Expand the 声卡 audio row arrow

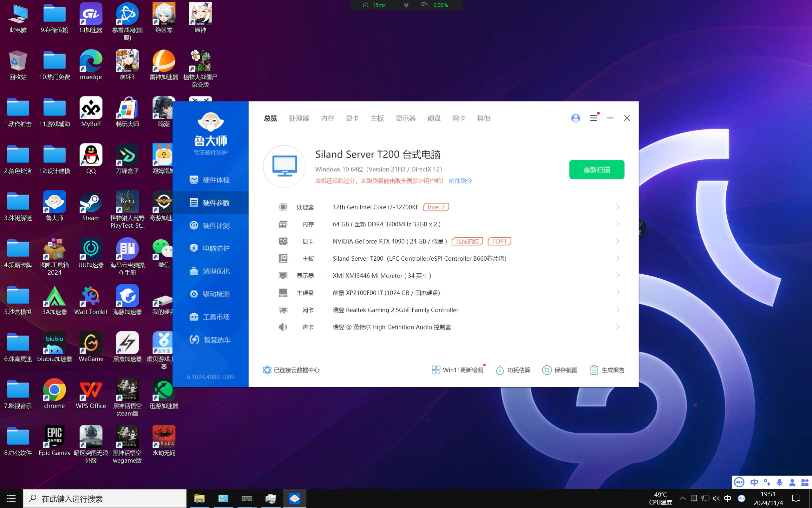click(618, 327)
